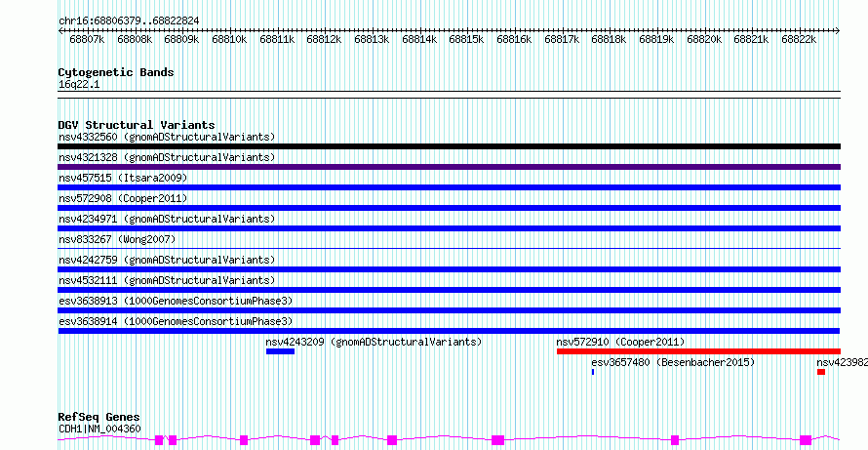Click the 68807k ruler label

[87, 39]
